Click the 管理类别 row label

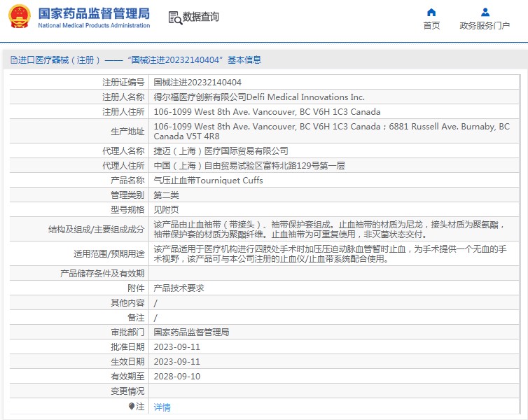coord(127,195)
